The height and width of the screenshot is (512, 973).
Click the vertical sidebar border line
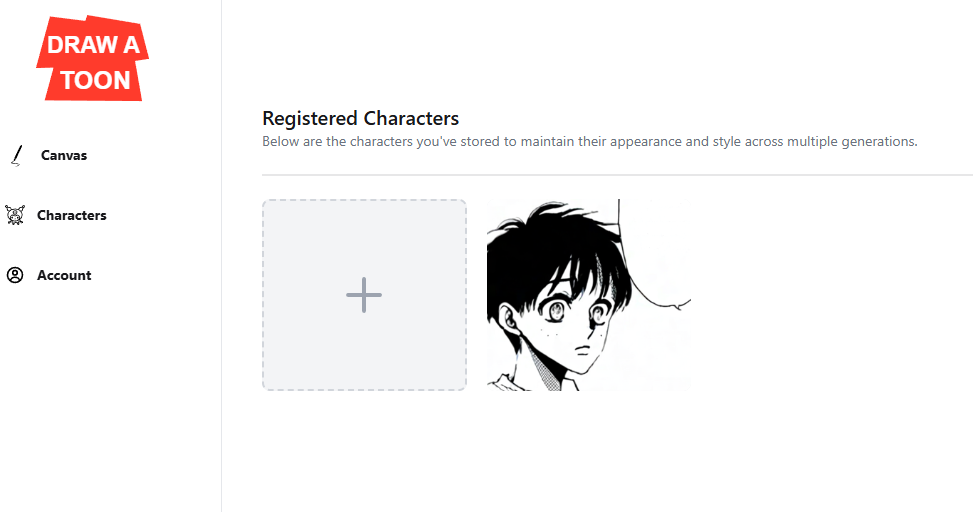222,256
